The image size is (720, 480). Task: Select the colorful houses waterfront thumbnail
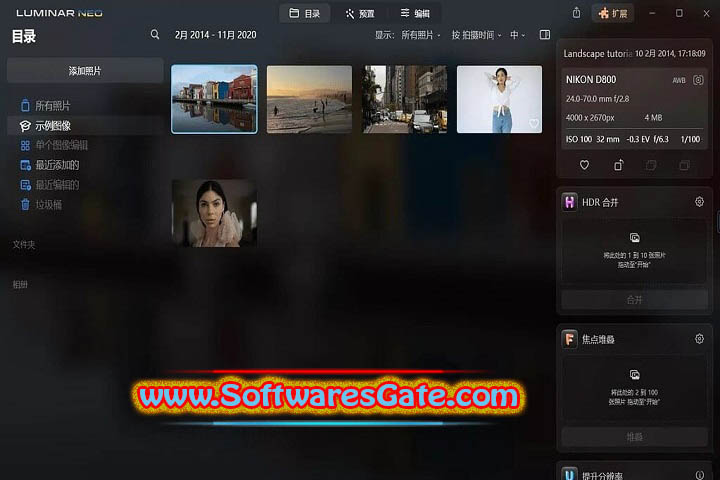[x=214, y=99]
